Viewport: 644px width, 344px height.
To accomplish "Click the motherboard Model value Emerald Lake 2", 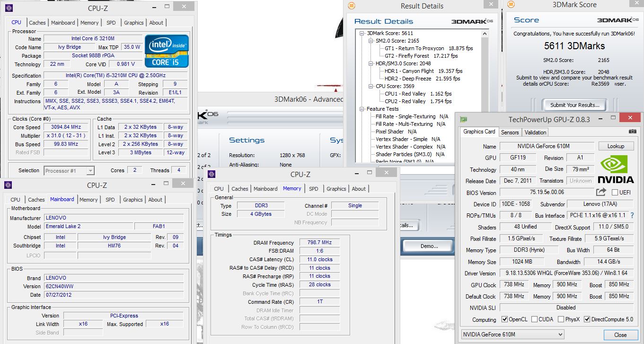I will [88, 226].
